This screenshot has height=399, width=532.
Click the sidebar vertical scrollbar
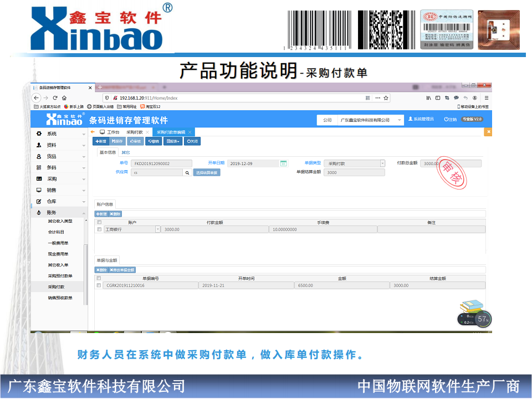[86, 275]
